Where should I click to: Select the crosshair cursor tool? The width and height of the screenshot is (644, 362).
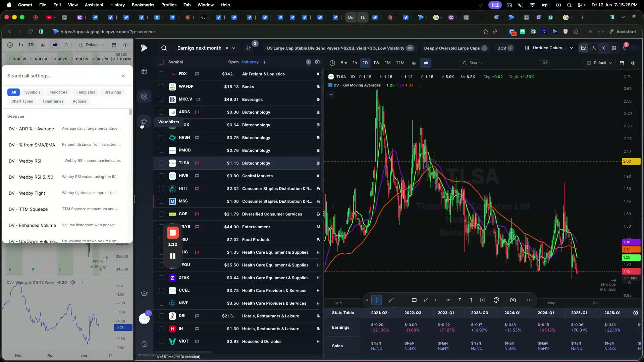click(377, 300)
